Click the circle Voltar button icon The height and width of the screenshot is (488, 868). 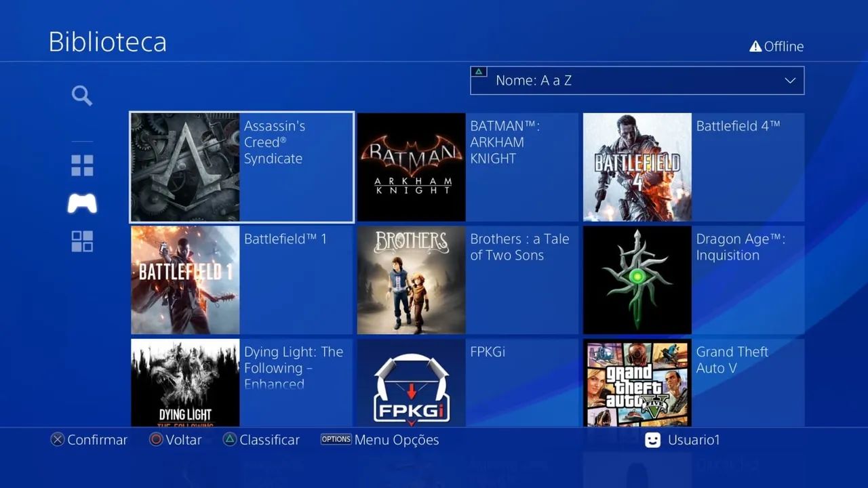156,440
